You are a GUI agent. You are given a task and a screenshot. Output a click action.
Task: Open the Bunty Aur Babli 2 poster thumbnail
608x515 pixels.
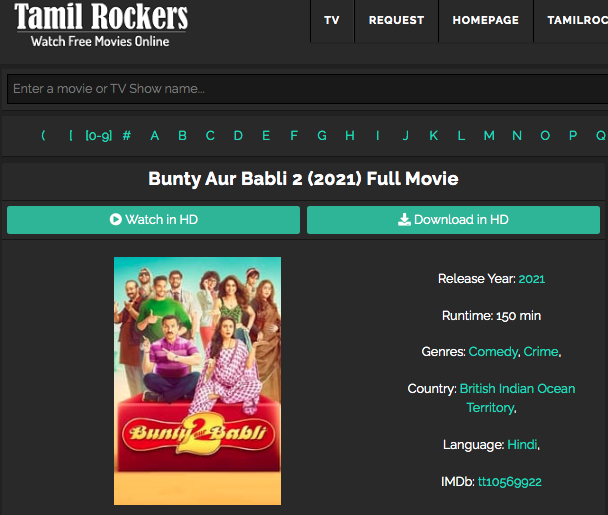click(197, 381)
